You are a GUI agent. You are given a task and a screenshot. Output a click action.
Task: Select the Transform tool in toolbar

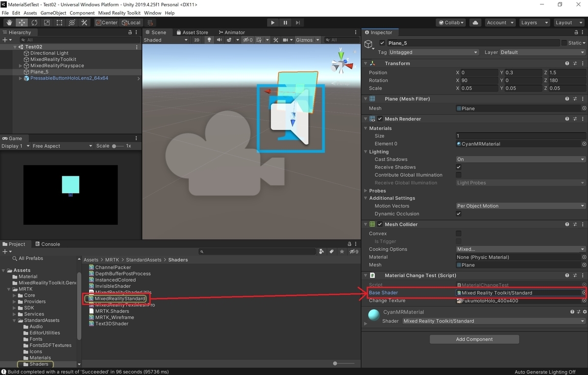point(72,23)
